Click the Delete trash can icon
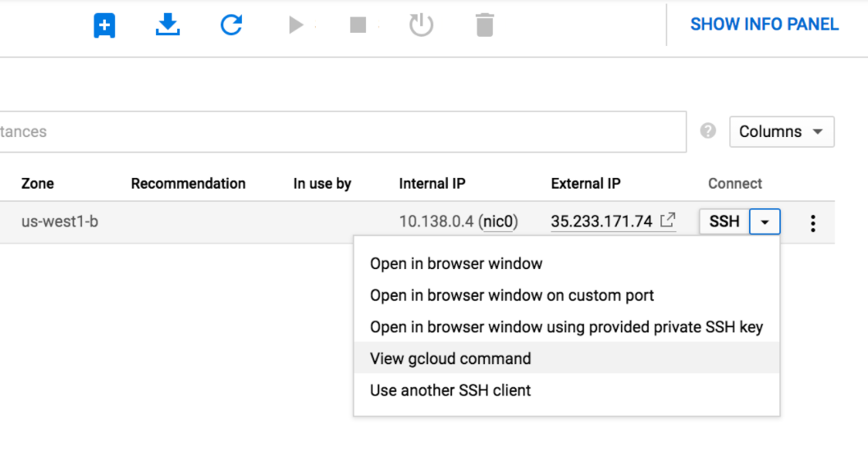Screen dimensions: 868x461 coord(485,25)
